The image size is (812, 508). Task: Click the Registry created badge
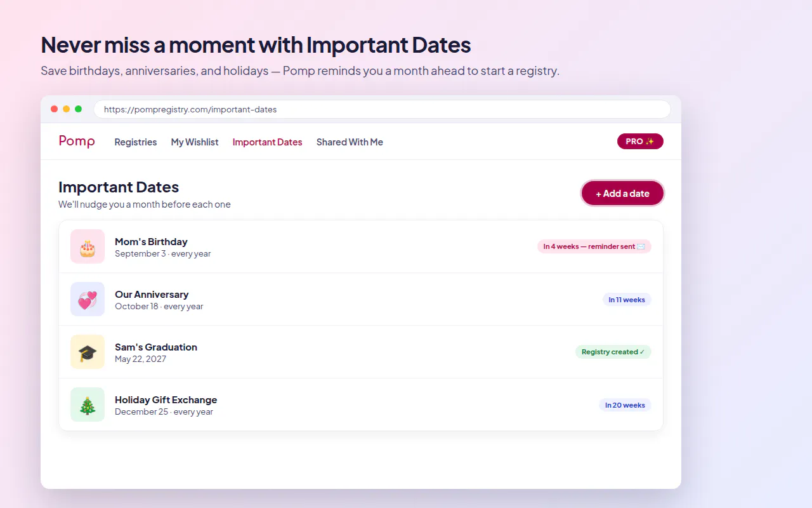613,352
